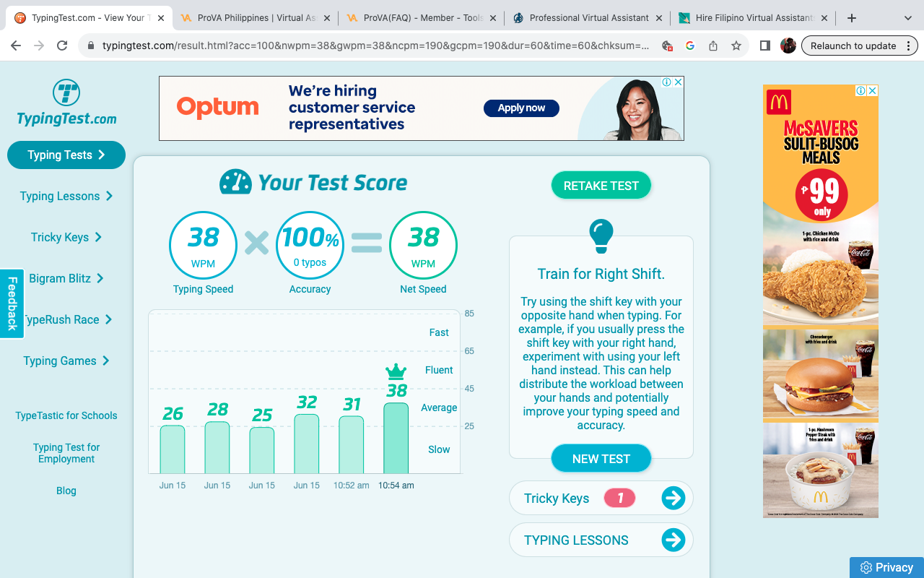Screen dimensions: 924x578
Task: Click the speedometer icon beside Your Test Score
Action: click(x=235, y=182)
